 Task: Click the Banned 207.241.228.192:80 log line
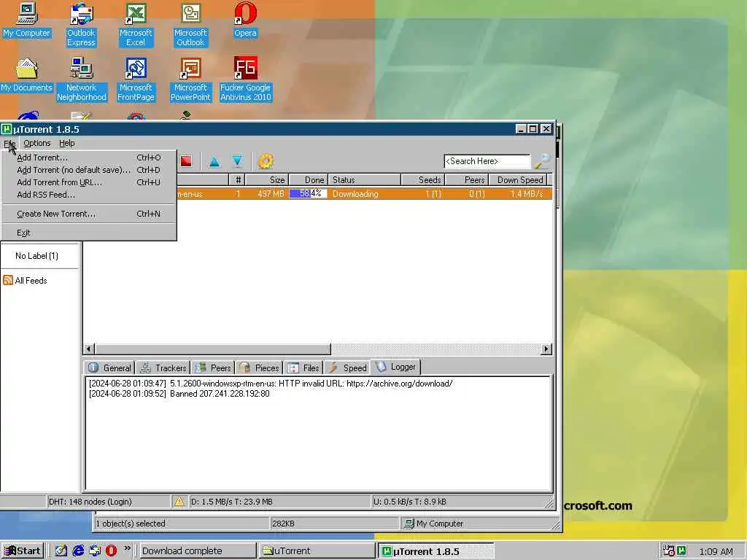click(179, 394)
